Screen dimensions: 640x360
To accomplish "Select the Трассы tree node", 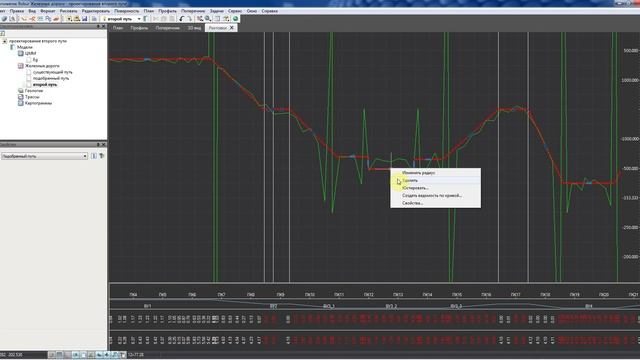I will [x=32, y=97].
